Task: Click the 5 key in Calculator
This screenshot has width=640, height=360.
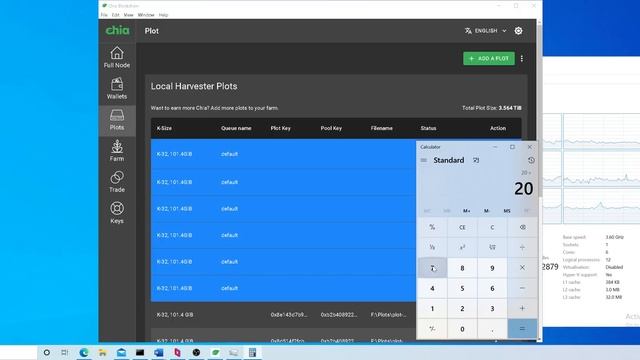Action: coord(462,288)
